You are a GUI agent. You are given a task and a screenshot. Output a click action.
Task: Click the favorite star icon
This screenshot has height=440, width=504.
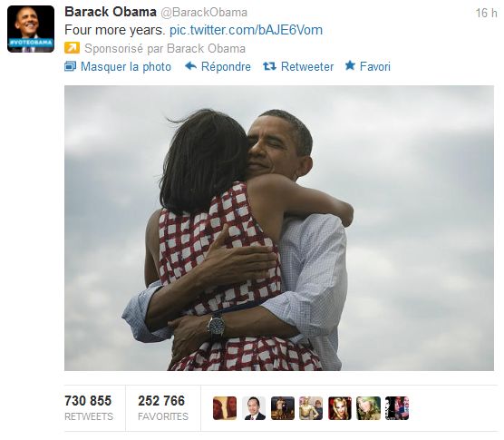pyautogui.click(x=350, y=65)
